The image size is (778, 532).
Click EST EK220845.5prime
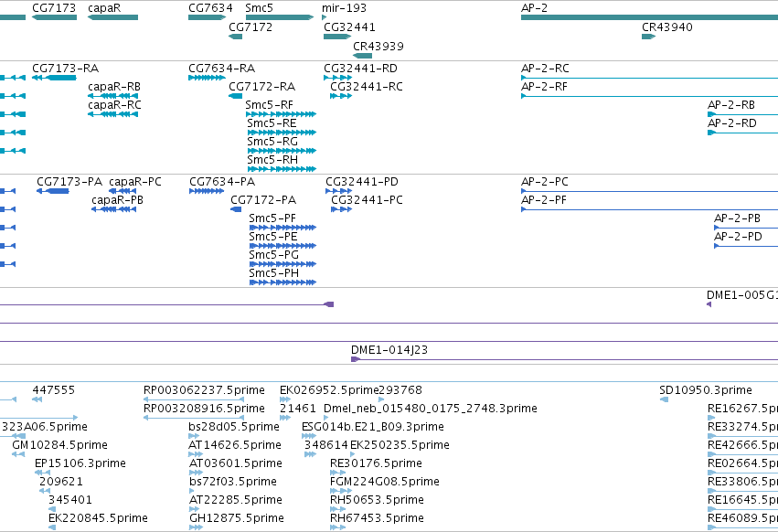pyautogui.click(x=51, y=528)
